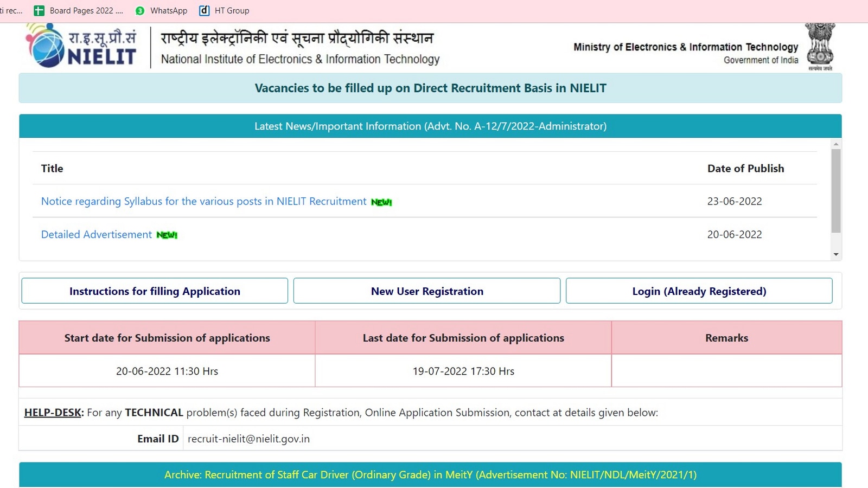Click the Remarks column header
Screen dimensions: 868x488
(x=726, y=338)
